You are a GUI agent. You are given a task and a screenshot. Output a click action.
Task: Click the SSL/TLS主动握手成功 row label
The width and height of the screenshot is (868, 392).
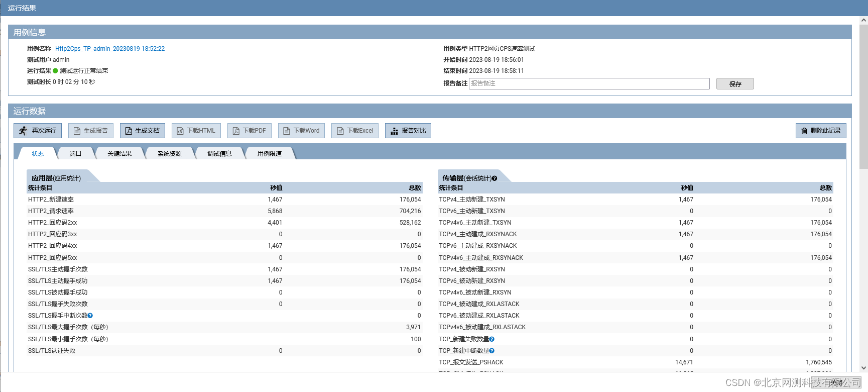tap(58, 281)
